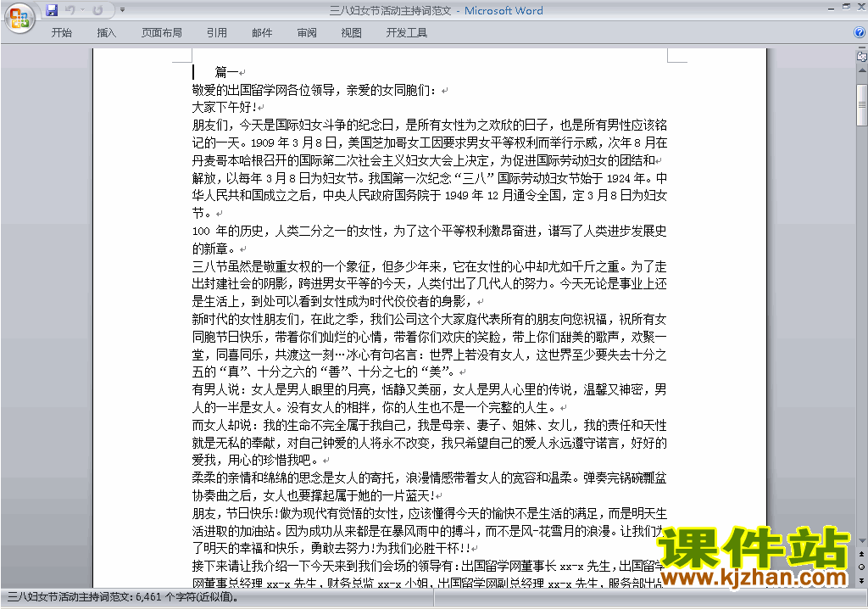Restore down the Word window

pos(846,7)
